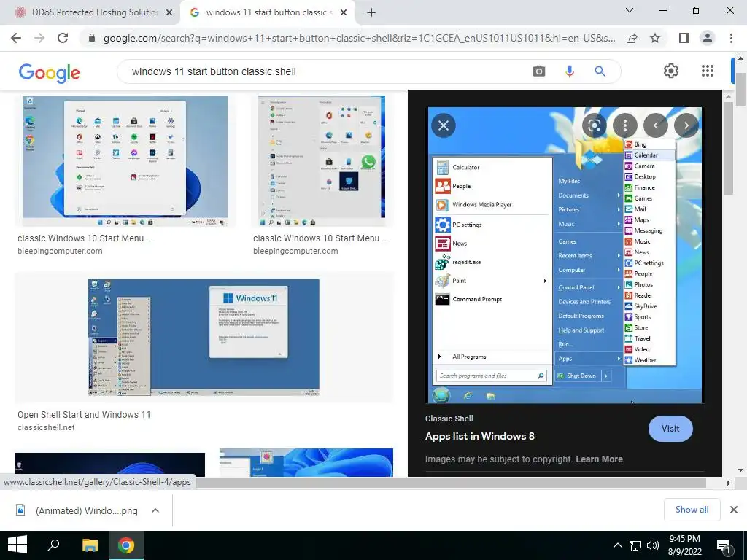The image size is (747, 560).
Task: Start voice search with the microphone icon
Action: [569, 71]
